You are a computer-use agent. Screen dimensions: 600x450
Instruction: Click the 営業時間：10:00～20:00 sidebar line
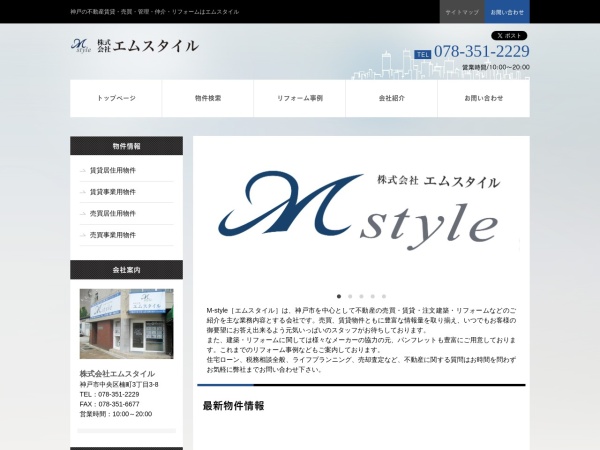pyautogui.click(x=116, y=414)
